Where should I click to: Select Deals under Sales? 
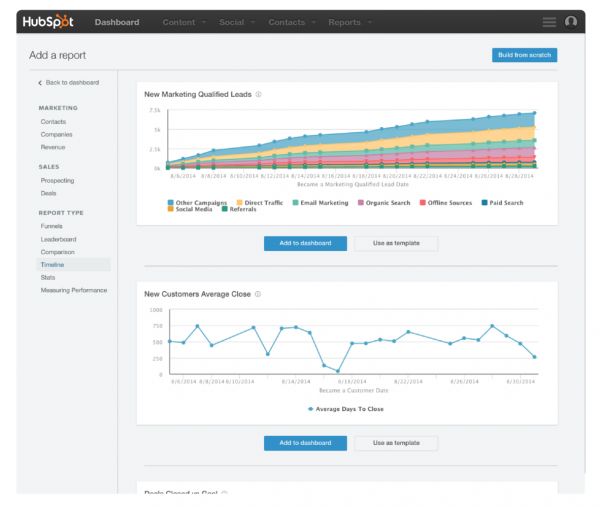[x=48, y=193]
